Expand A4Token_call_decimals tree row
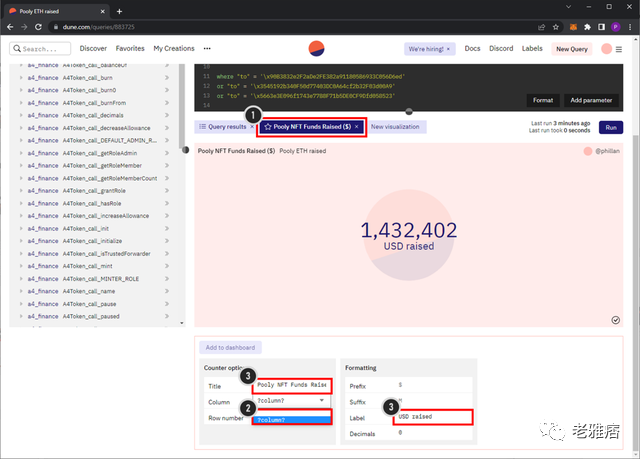 coord(21,115)
